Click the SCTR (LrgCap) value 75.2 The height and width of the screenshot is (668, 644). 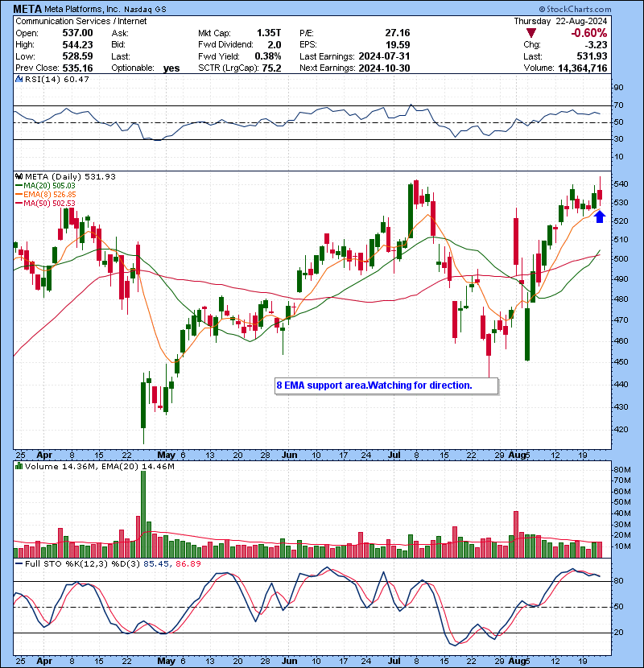coord(271,68)
